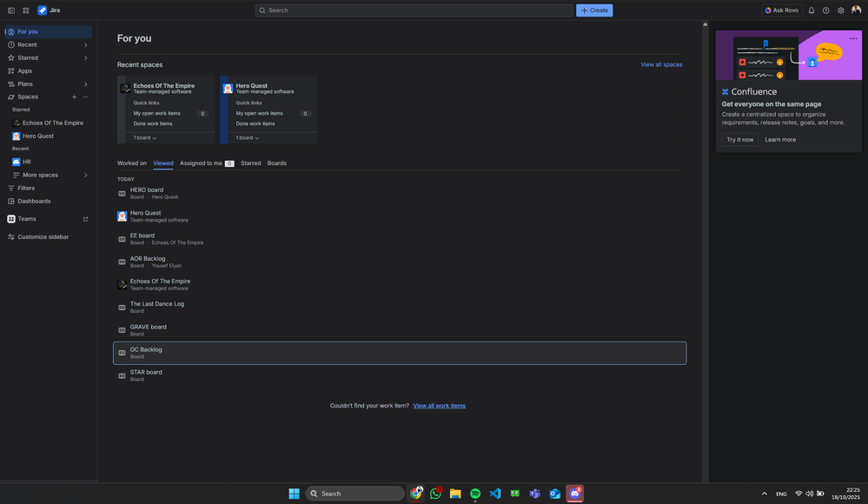The height and width of the screenshot is (504, 868).
Task: Open View all work items link
Action: pos(439,405)
